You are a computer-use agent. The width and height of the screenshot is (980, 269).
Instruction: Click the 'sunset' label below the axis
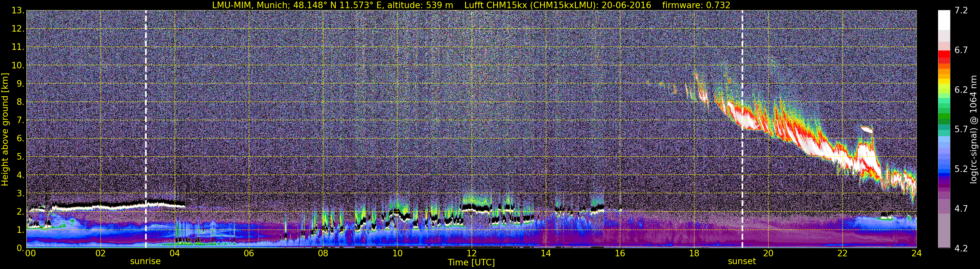pyautogui.click(x=742, y=262)
